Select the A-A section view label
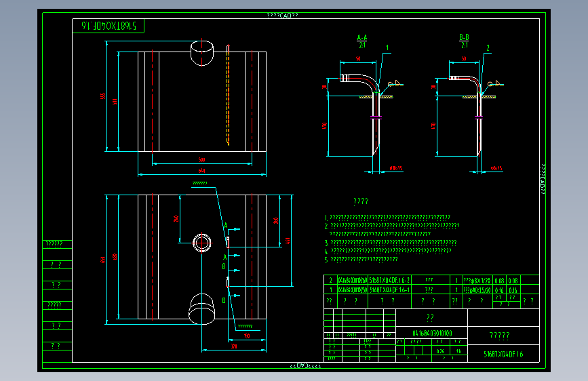The width and height of the screenshot is (588, 381). pyautogui.click(x=362, y=37)
